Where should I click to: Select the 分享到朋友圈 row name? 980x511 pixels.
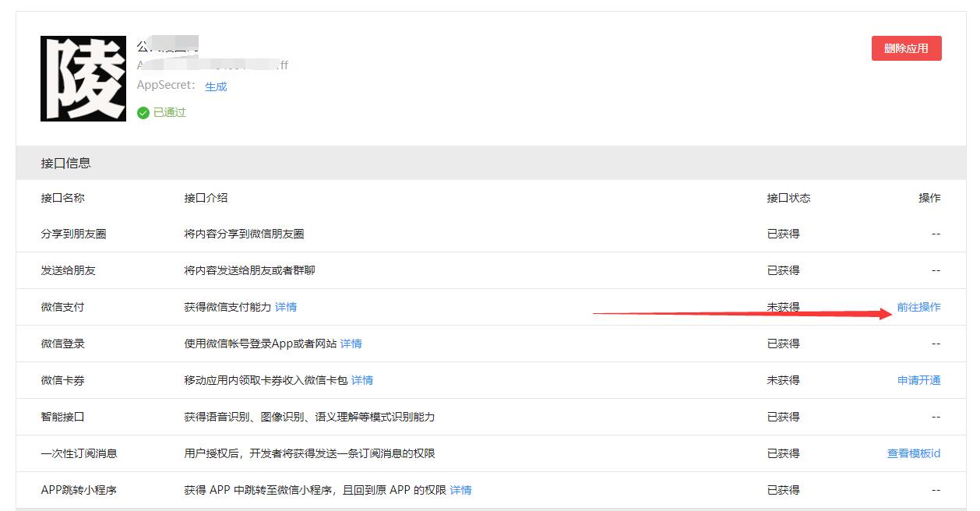74,234
